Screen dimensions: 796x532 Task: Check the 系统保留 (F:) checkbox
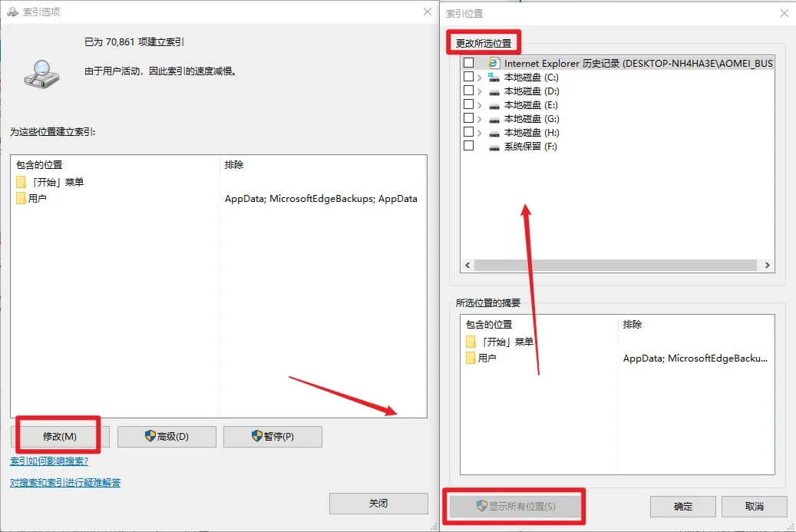[468, 146]
